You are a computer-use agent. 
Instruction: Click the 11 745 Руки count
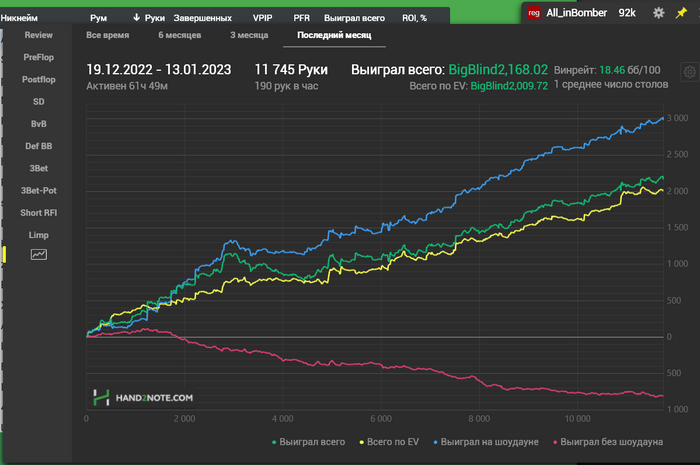(291, 70)
